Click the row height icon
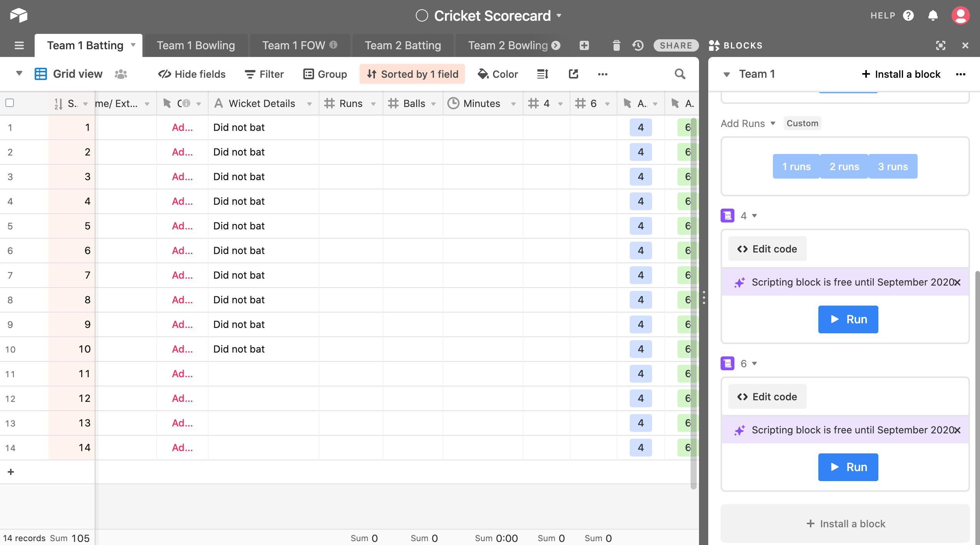Viewport: 980px width, 545px height. [542, 74]
